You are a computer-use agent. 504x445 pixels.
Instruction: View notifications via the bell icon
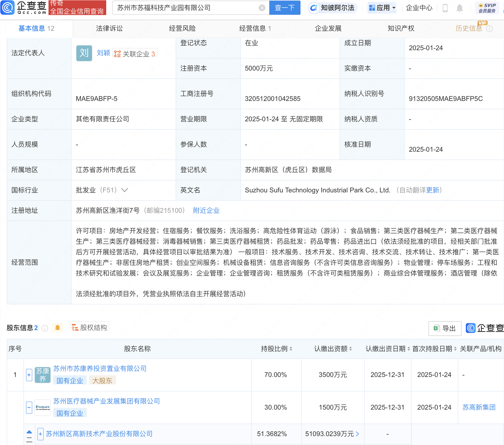click(460, 8)
